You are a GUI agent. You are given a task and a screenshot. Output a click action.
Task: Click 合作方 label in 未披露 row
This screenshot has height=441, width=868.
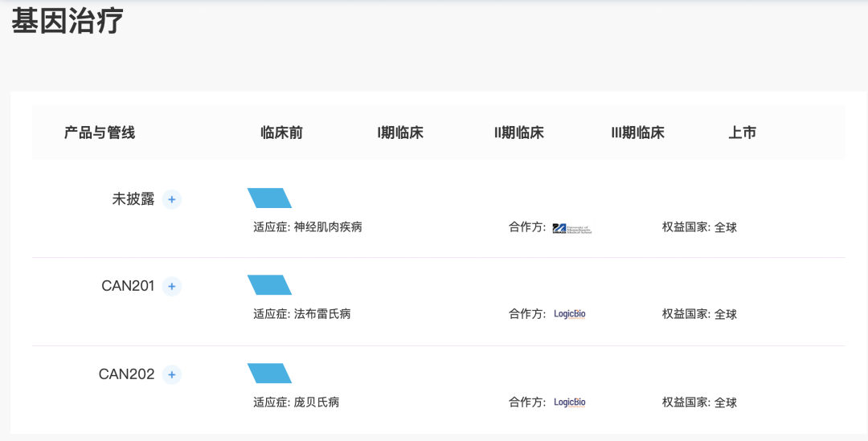(x=527, y=227)
